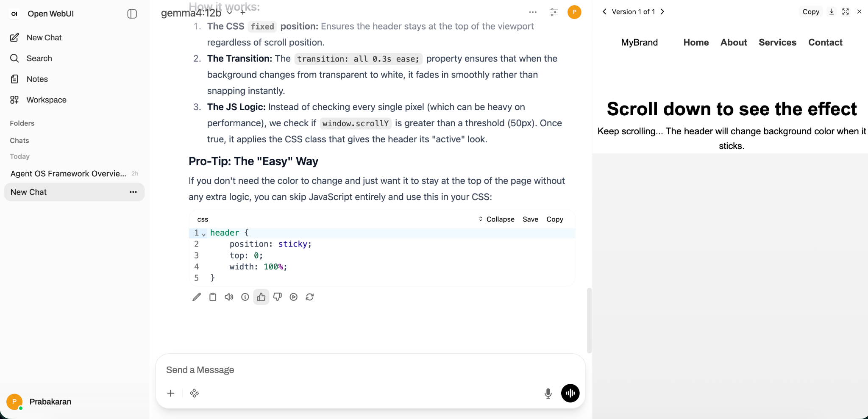Collapse the CSS code block
Screen dimensions: 868x419
(496, 219)
